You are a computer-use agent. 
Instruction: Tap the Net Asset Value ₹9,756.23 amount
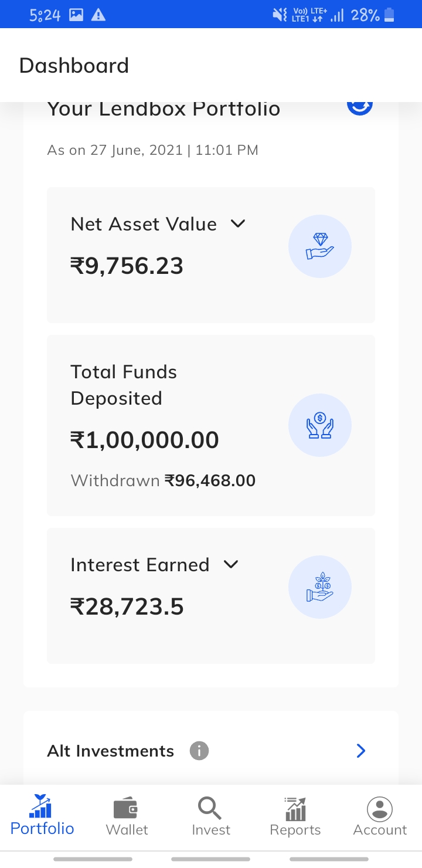(127, 266)
